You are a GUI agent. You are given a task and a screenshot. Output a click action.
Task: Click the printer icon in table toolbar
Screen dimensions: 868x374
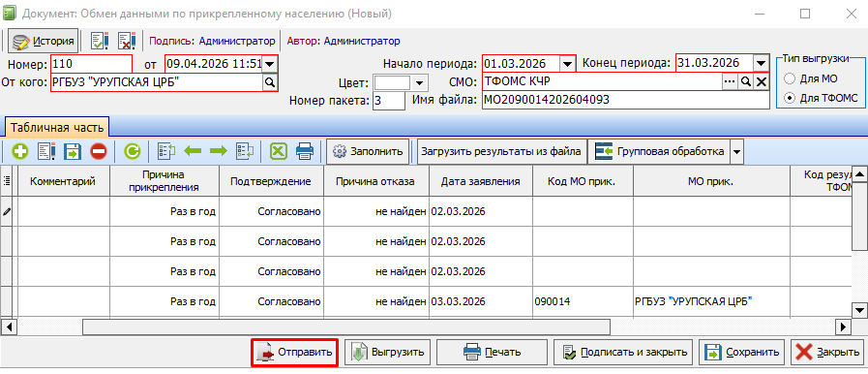pos(305,151)
